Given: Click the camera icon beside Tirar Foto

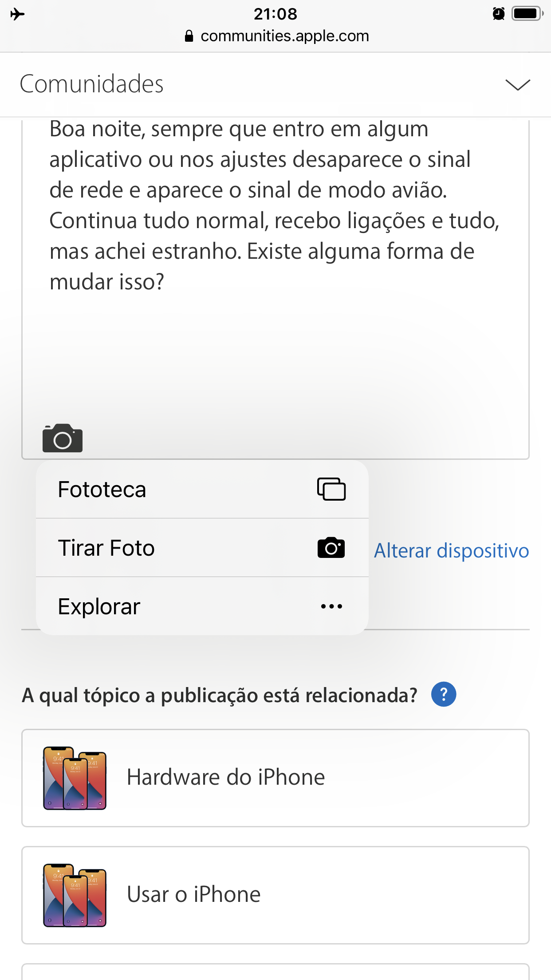Looking at the screenshot, I should click(331, 548).
